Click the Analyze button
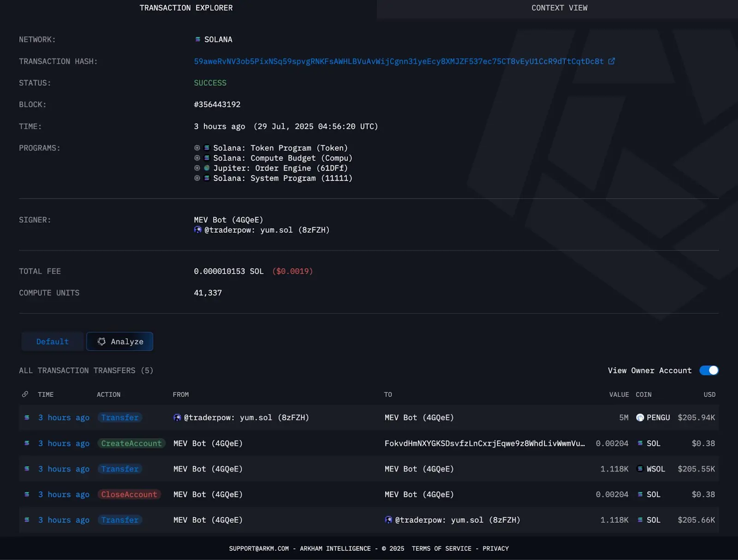This screenshot has height=560, width=738. (120, 342)
